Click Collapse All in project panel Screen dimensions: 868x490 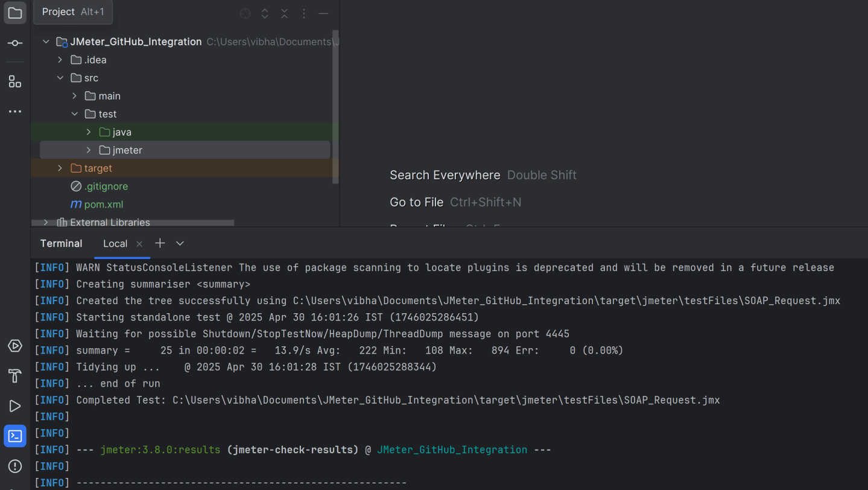point(284,13)
